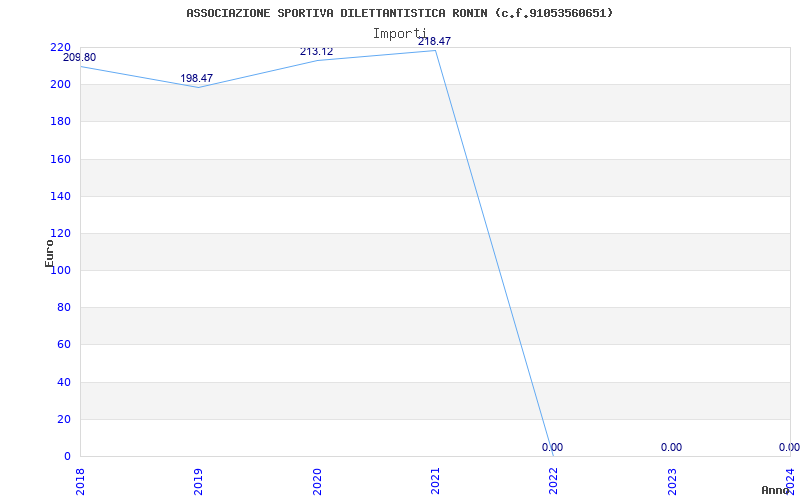Click the 2021 x-axis year label

point(435,481)
